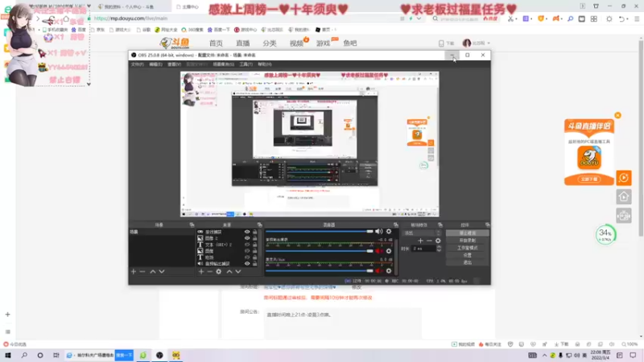644x362 pixels.
Task: Move the scene down with the down arrow
Action: [x=162, y=271]
